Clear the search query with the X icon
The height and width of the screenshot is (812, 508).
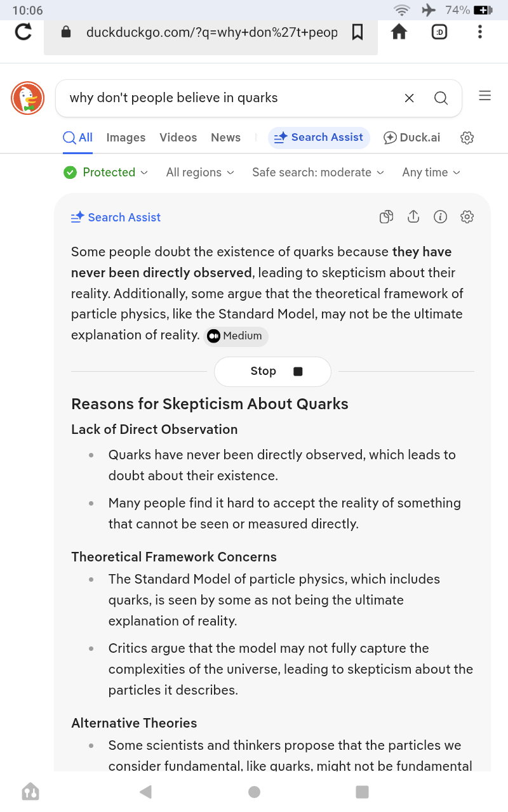tap(410, 98)
